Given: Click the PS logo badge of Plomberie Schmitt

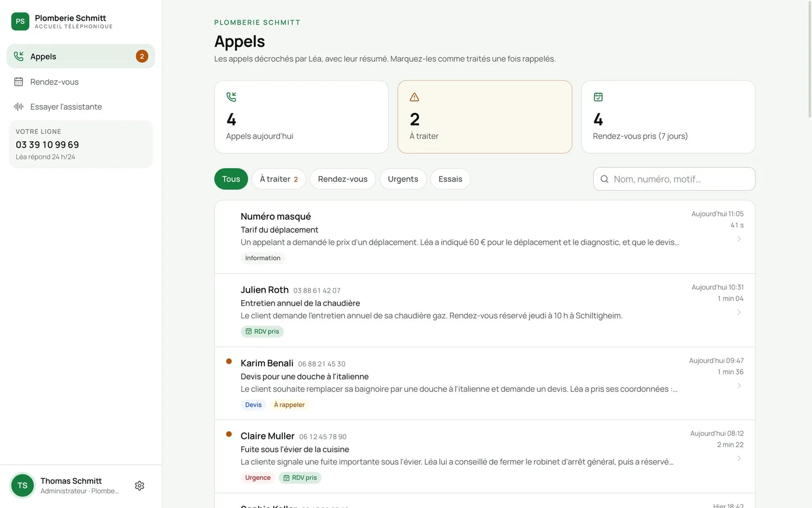Looking at the screenshot, I should [20, 21].
